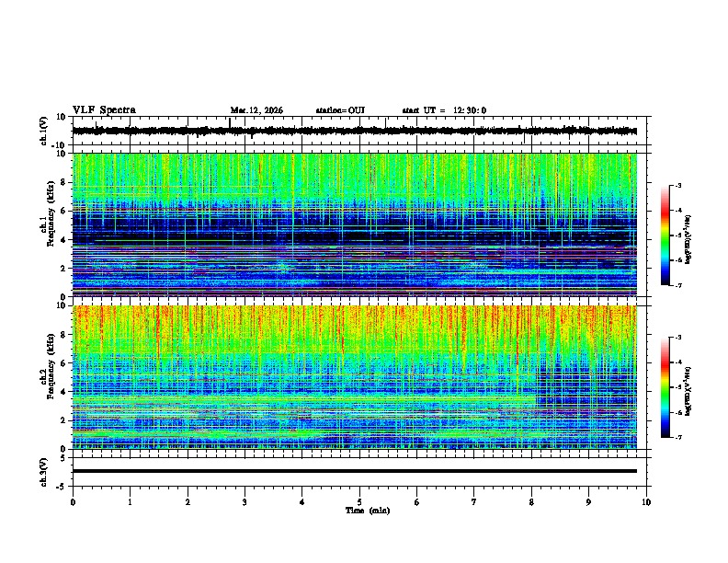Viewport: 728px width, 563px height.
Task: Click the ch.1 colorbar log PSD unit label
Action: [688, 240]
